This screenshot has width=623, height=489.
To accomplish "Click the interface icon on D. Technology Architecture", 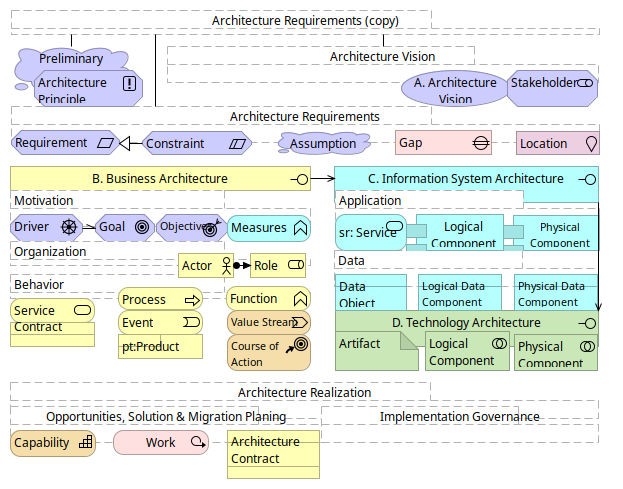I will click(588, 323).
